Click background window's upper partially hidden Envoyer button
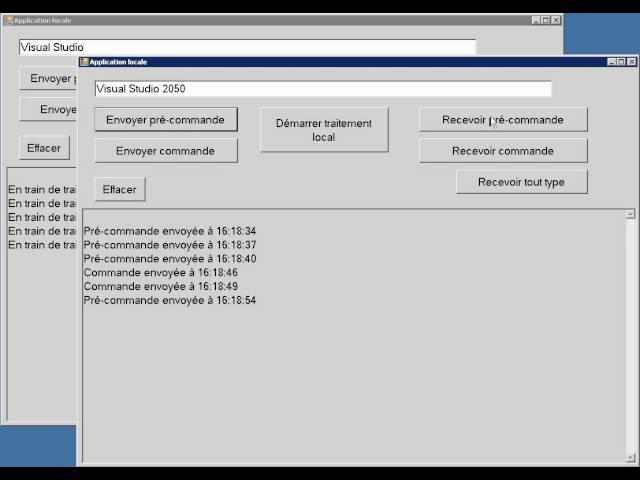This screenshot has width=640, height=480. click(x=48, y=78)
